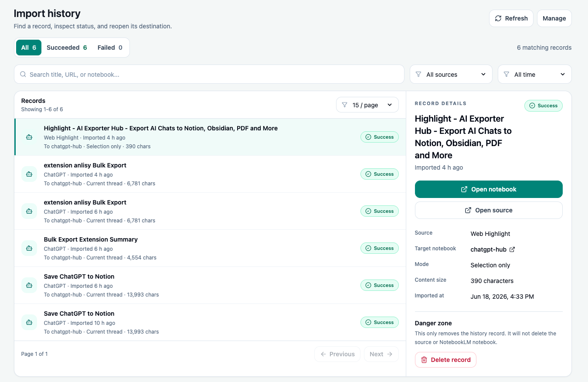Click the trash icon in Delete record
Screen dimensions: 588x382
(x=424, y=360)
